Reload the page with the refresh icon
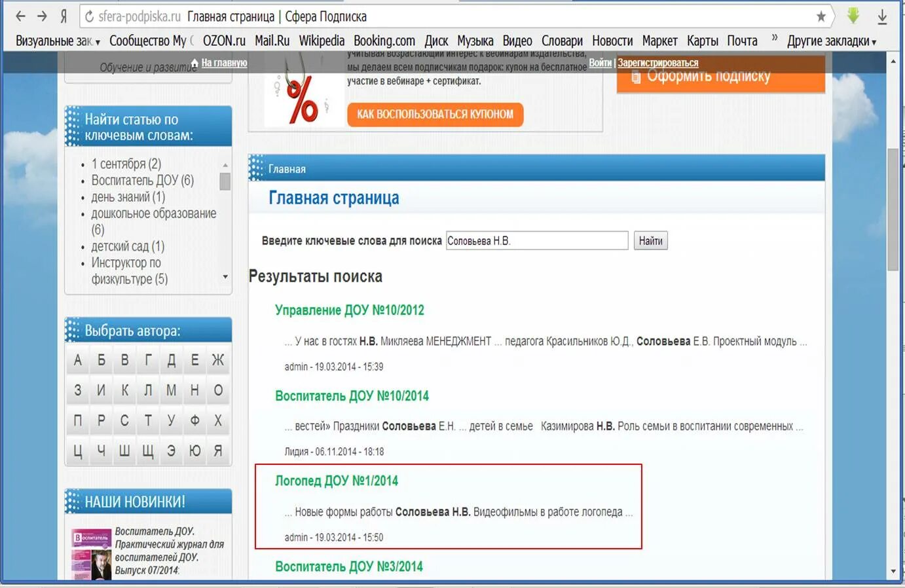This screenshot has height=588, width=905. [x=89, y=16]
